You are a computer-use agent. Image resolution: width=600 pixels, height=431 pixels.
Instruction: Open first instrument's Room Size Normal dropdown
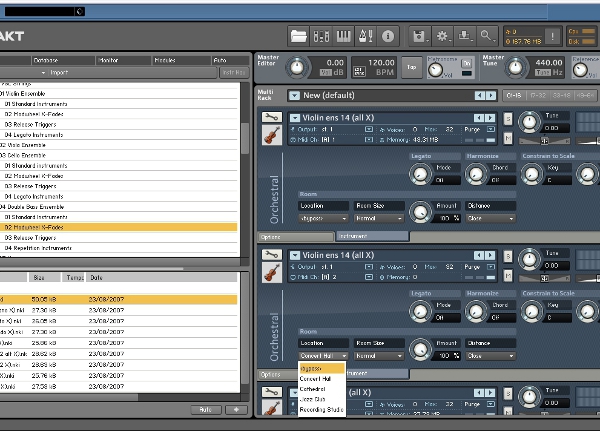pos(378,218)
